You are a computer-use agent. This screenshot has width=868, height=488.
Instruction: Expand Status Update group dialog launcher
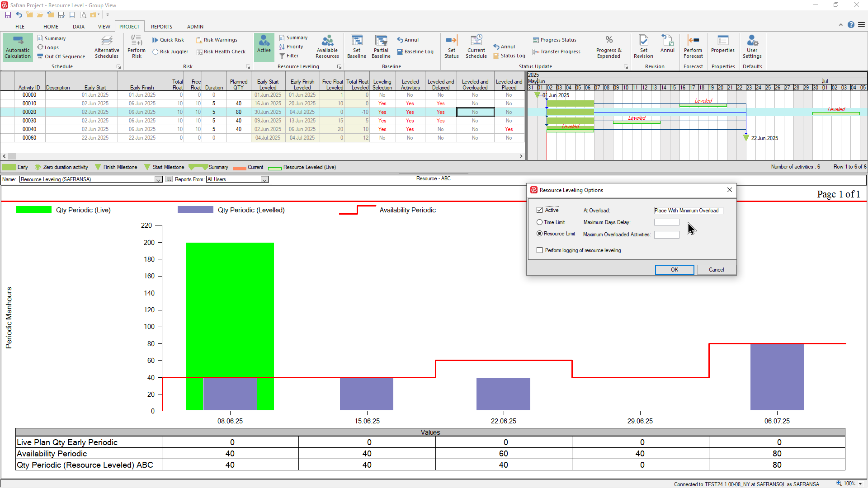click(x=626, y=67)
